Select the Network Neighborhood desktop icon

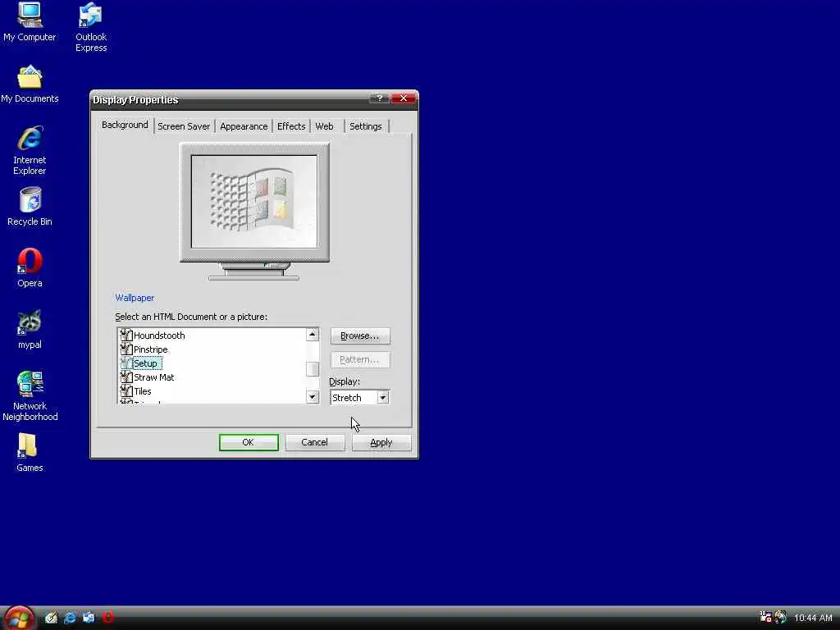30,396
